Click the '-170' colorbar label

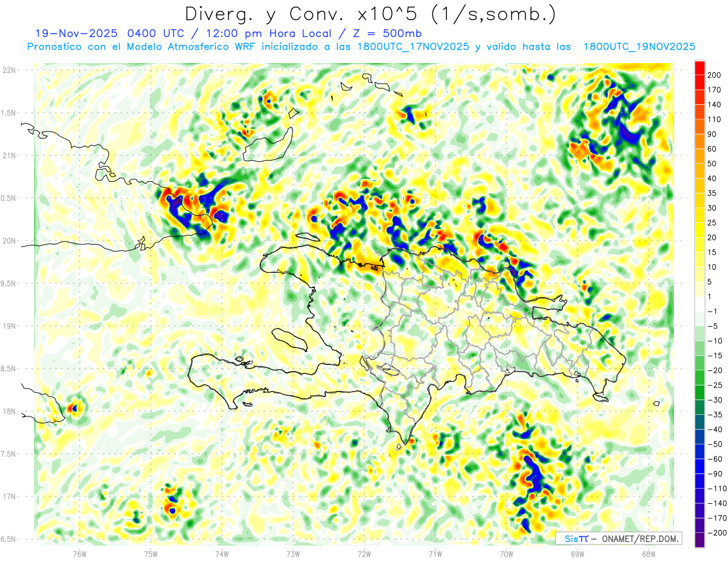coord(716,518)
